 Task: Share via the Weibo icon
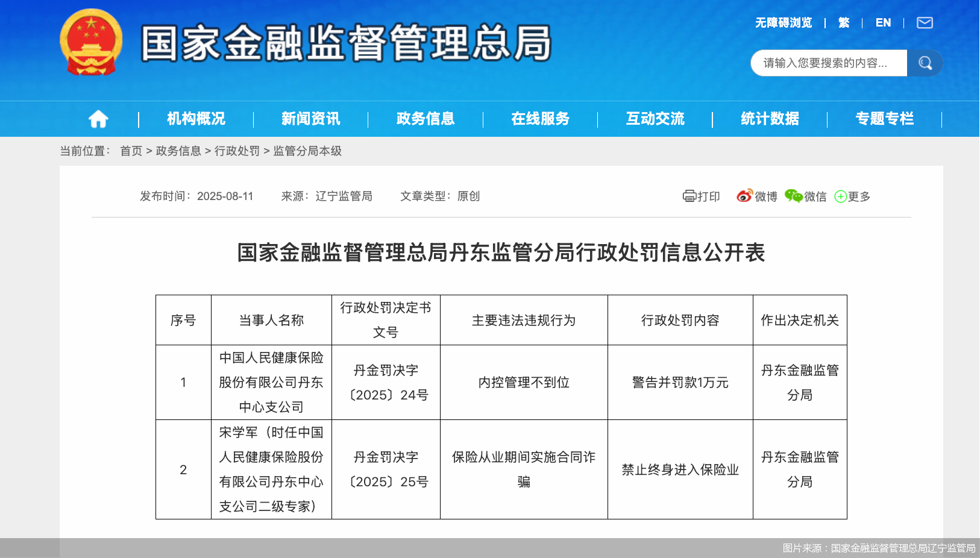[x=744, y=196]
